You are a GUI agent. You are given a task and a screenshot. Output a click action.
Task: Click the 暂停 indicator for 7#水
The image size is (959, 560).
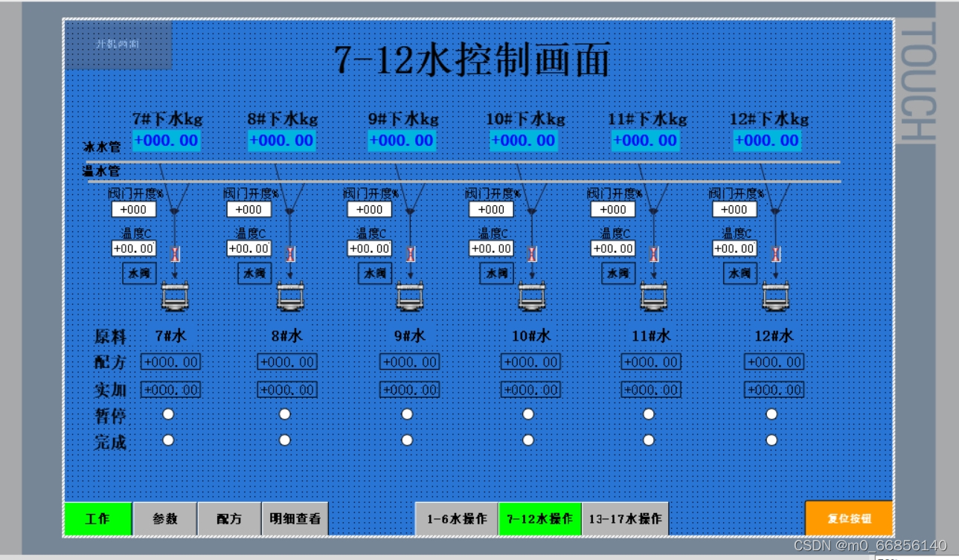click(169, 413)
